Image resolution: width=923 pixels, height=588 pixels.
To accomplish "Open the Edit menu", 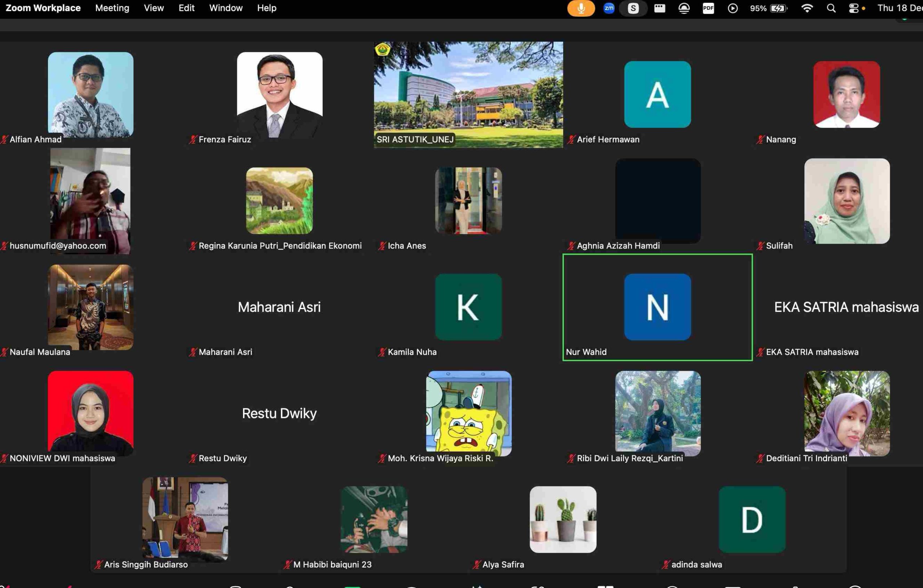I will pos(186,8).
